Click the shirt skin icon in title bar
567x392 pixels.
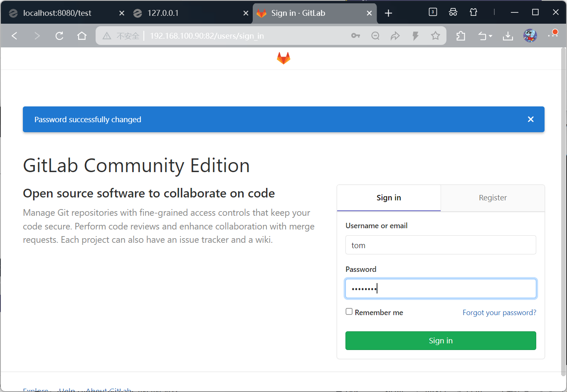tap(473, 12)
